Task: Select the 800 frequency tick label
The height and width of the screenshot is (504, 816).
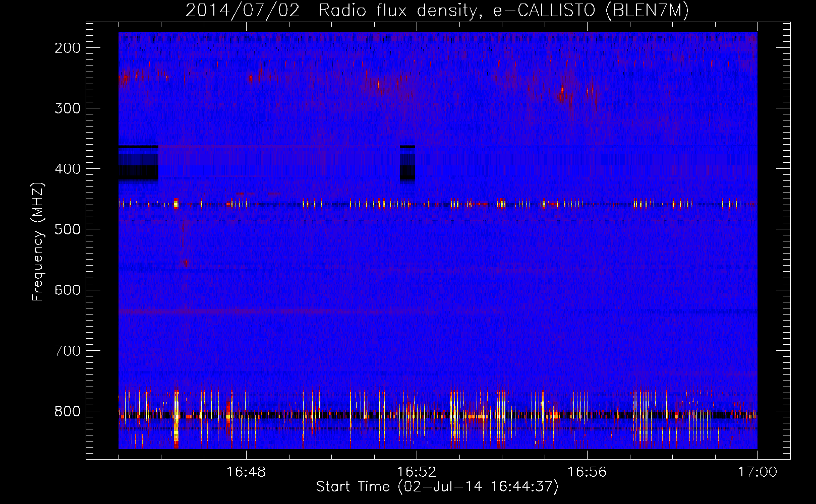Action: [x=68, y=411]
